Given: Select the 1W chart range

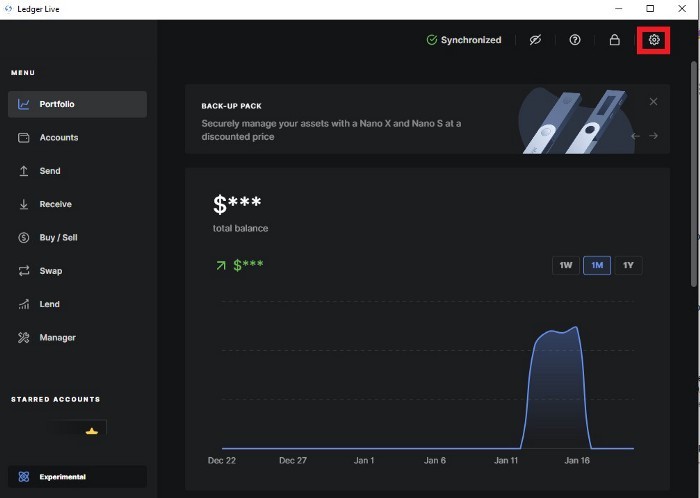Looking at the screenshot, I should [566, 266].
